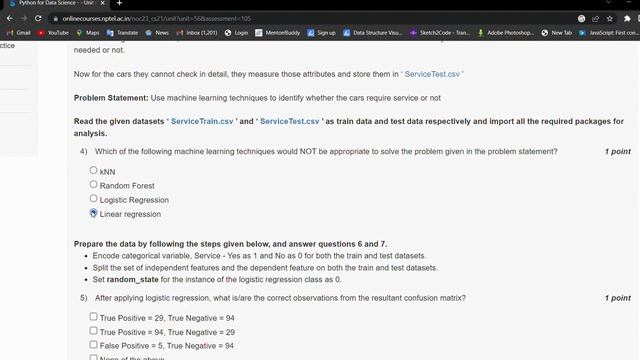
Task: Click the 1 point label for question 4
Action: (618, 151)
